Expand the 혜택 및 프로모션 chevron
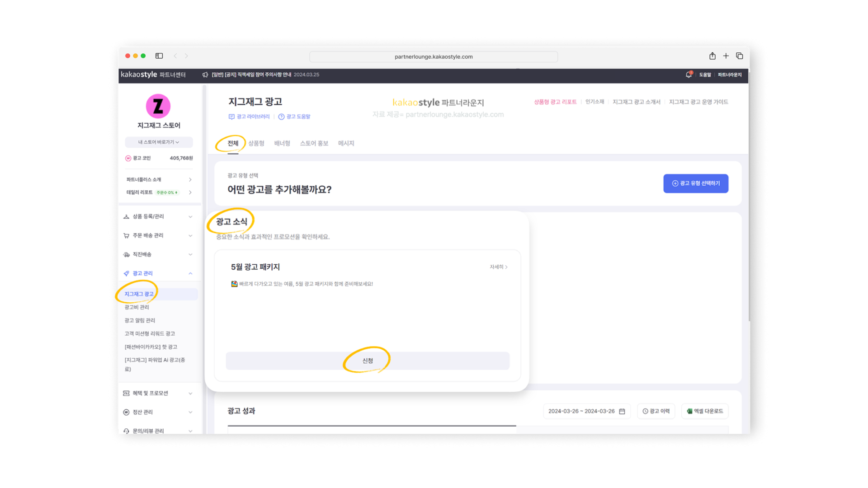Viewport: 868px width, 488px height. [x=190, y=393]
